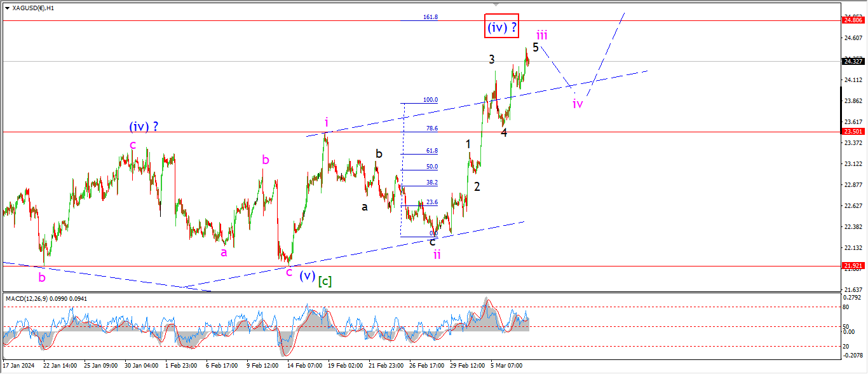Select the black wave number 1 label
Screen dimensions: 868x374
click(468, 144)
